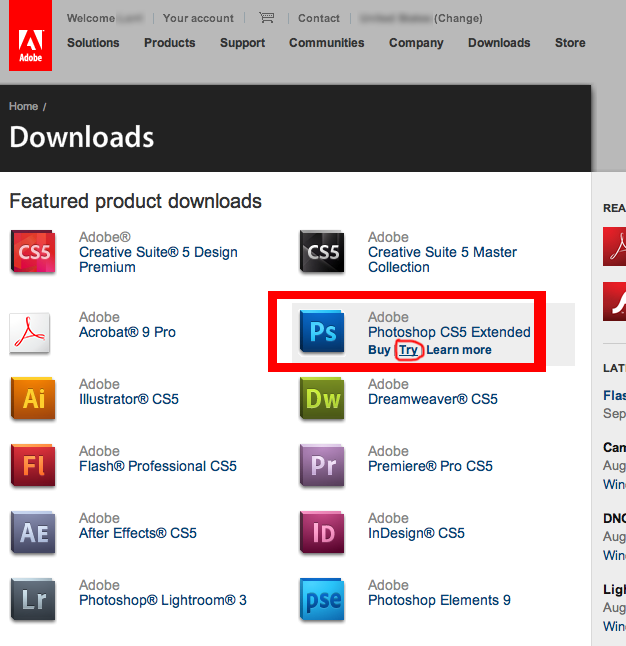The height and width of the screenshot is (646, 626).
Task: Click the Welcome text in header
Action: (91, 18)
